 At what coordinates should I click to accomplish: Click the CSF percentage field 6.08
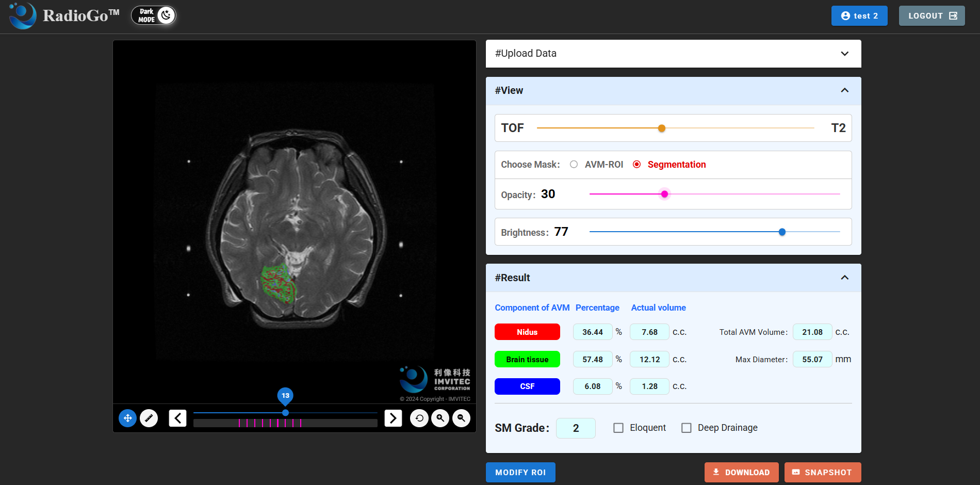pos(593,386)
